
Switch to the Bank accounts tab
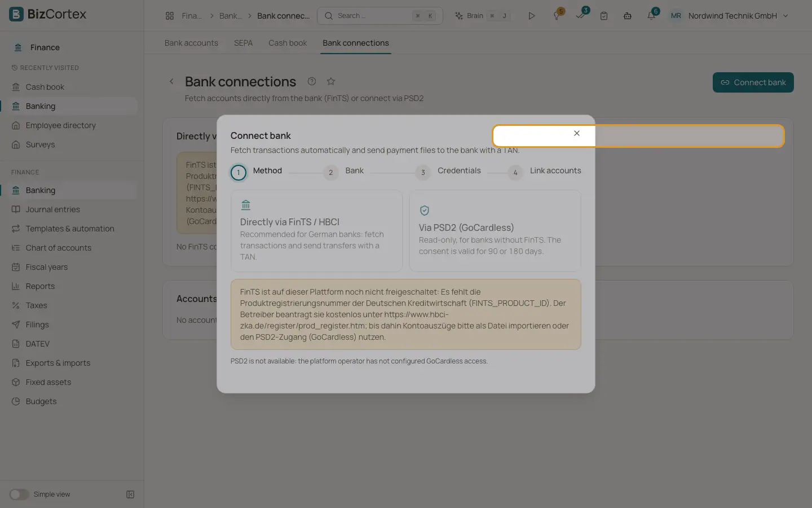(191, 43)
